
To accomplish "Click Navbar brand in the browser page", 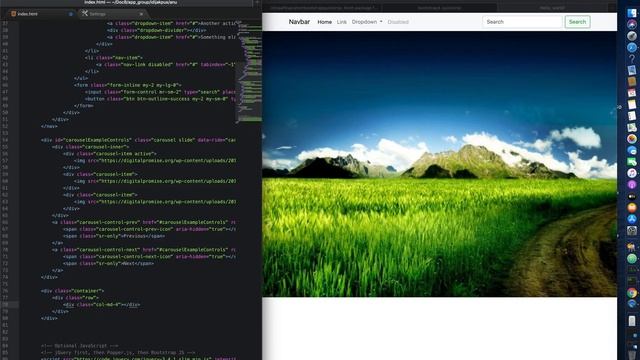I will click(299, 22).
